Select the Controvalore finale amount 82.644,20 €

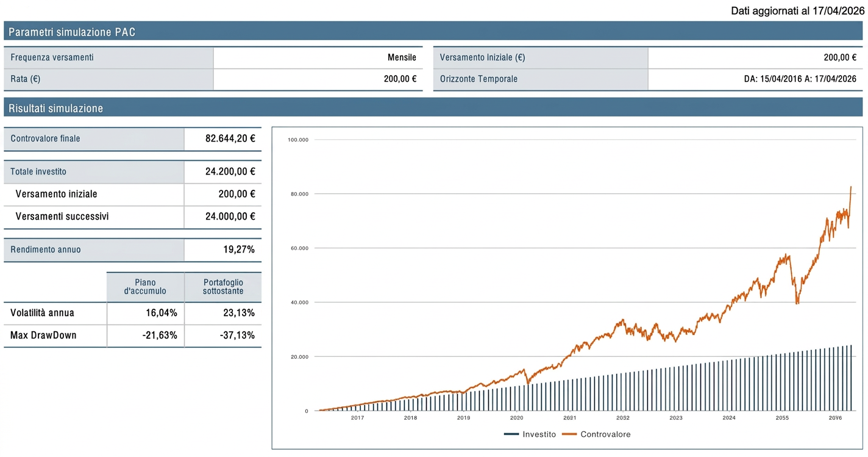pos(230,139)
